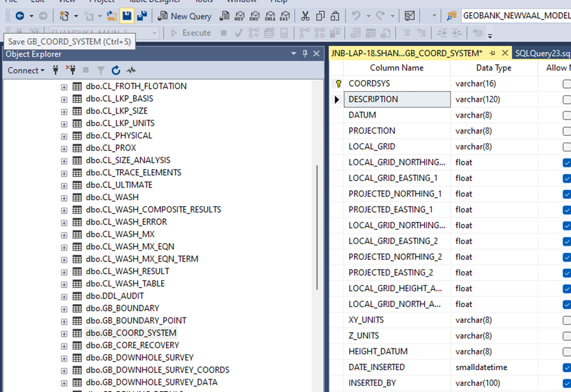The height and width of the screenshot is (392, 571).
Task: Open the Connect dropdown in Object Explorer
Action: point(26,70)
